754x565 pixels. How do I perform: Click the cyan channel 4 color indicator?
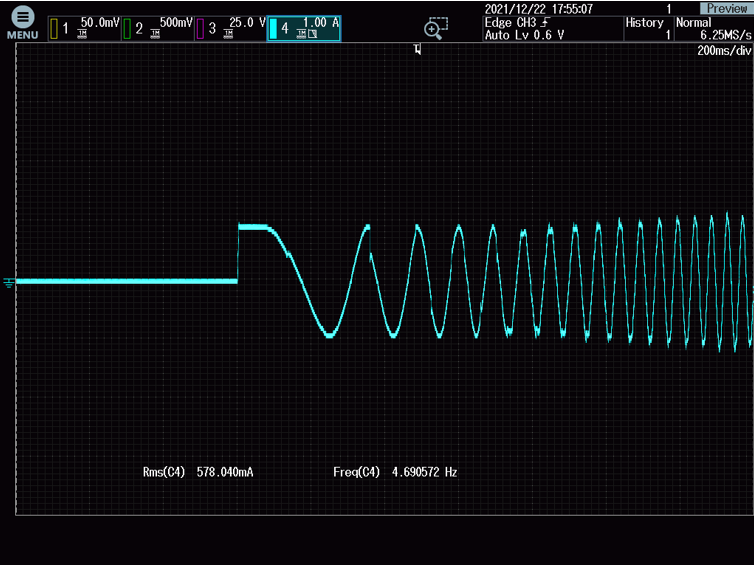(273, 29)
